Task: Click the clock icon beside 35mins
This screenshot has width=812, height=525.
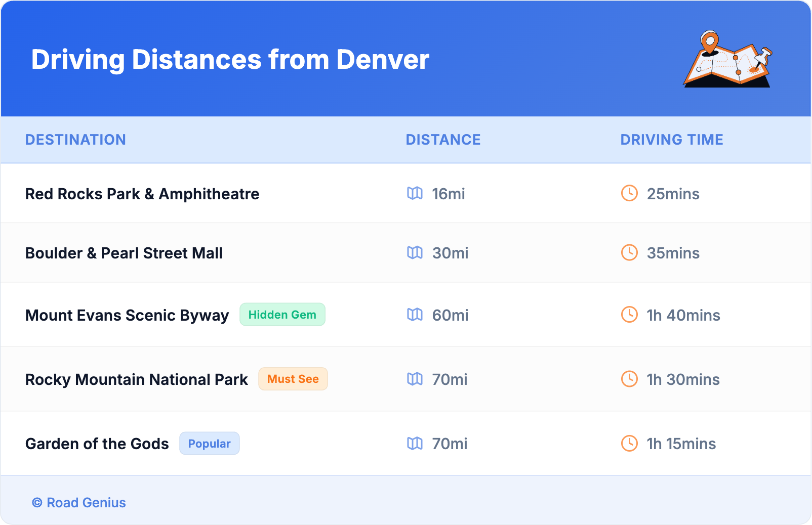Action: [629, 252]
